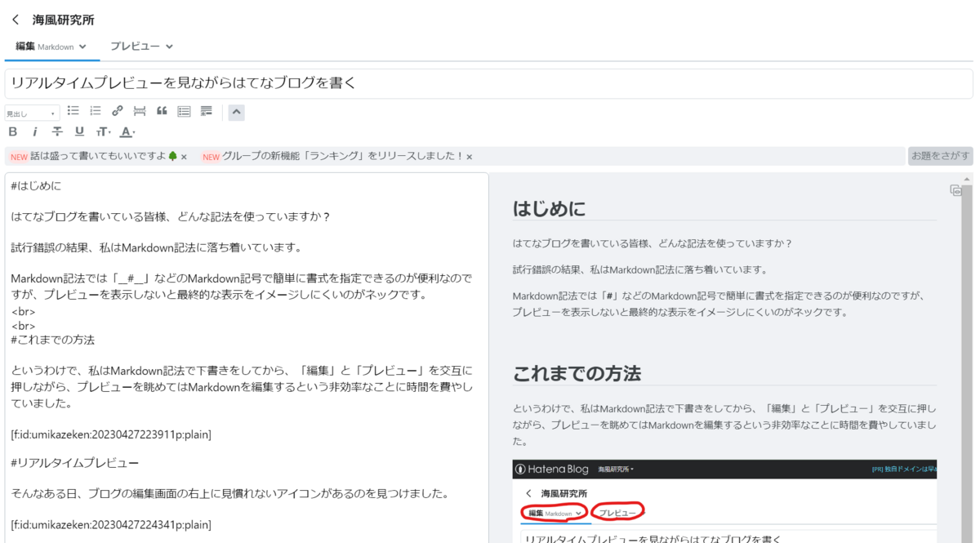Click the #リアルタイムプレビュー line in the editor
Screen dimensions: 980x543
(75, 463)
